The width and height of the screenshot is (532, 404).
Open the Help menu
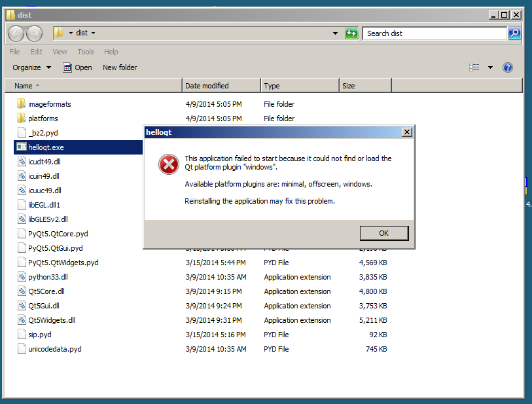tap(111, 52)
